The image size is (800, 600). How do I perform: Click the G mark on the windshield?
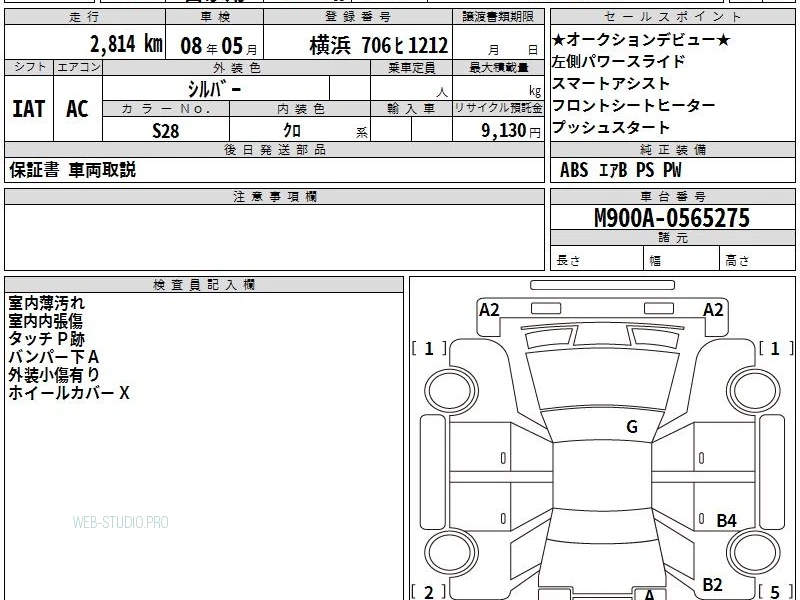click(632, 426)
